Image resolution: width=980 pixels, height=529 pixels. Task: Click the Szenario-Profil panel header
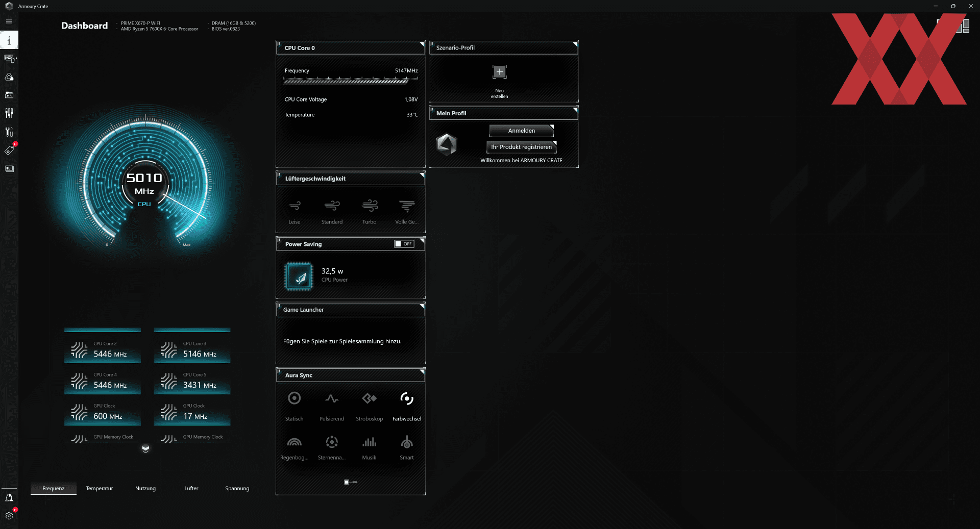[x=504, y=47]
